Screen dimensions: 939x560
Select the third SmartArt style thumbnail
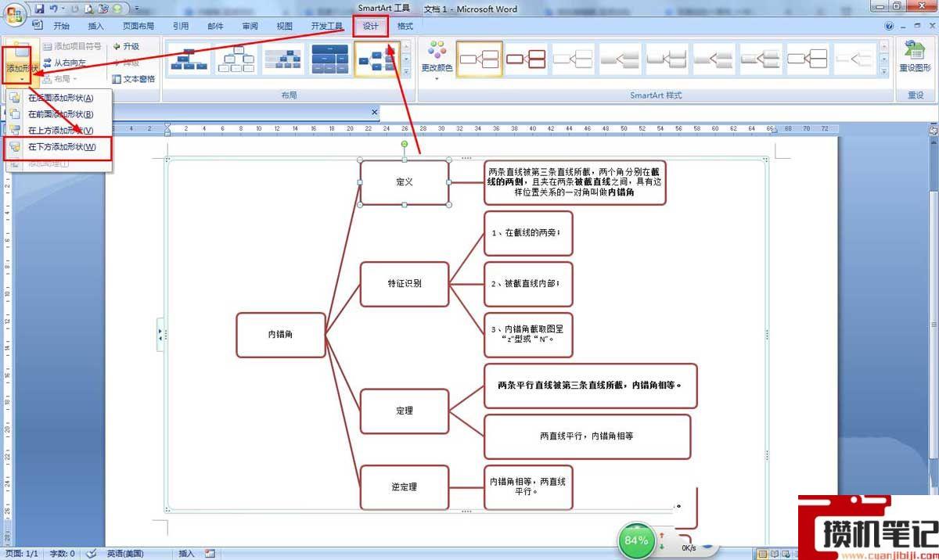(573, 59)
